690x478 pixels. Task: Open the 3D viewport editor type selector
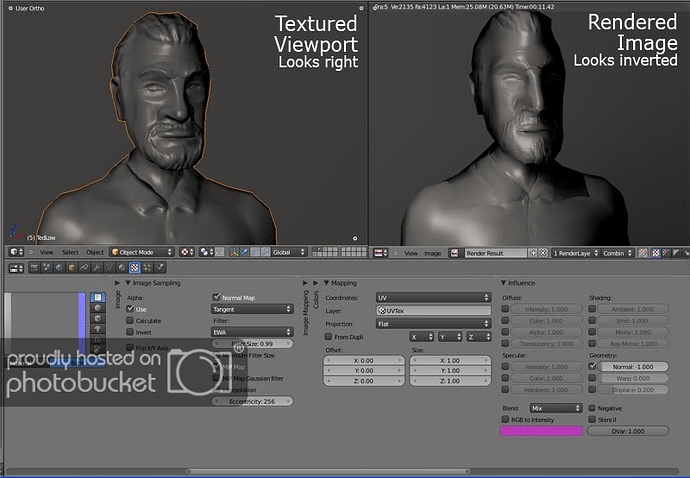(17, 252)
